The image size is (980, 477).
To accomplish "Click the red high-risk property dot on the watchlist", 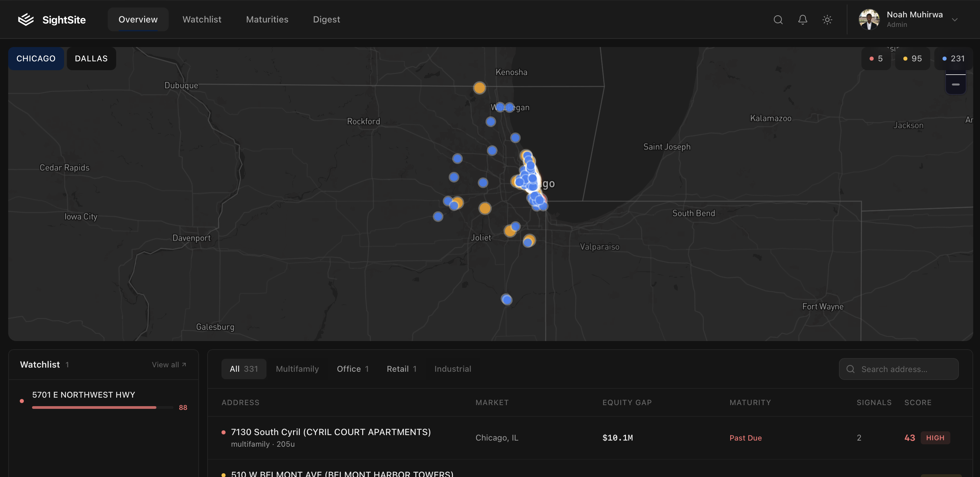I will point(22,401).
